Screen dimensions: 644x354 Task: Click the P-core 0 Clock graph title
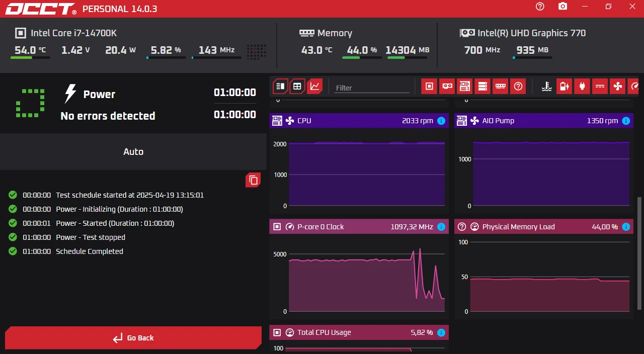(x=320, y=227)
